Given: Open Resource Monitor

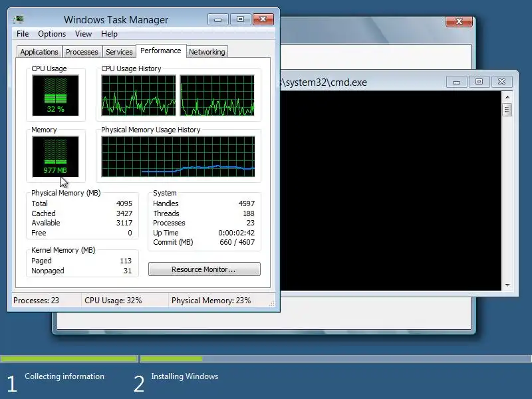Looking at the screenshot, I should point(204,269).
